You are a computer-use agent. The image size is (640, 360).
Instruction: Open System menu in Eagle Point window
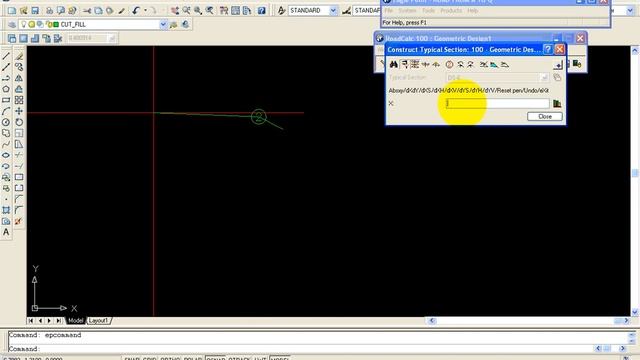pyautogui.click(x=407, y=11)
